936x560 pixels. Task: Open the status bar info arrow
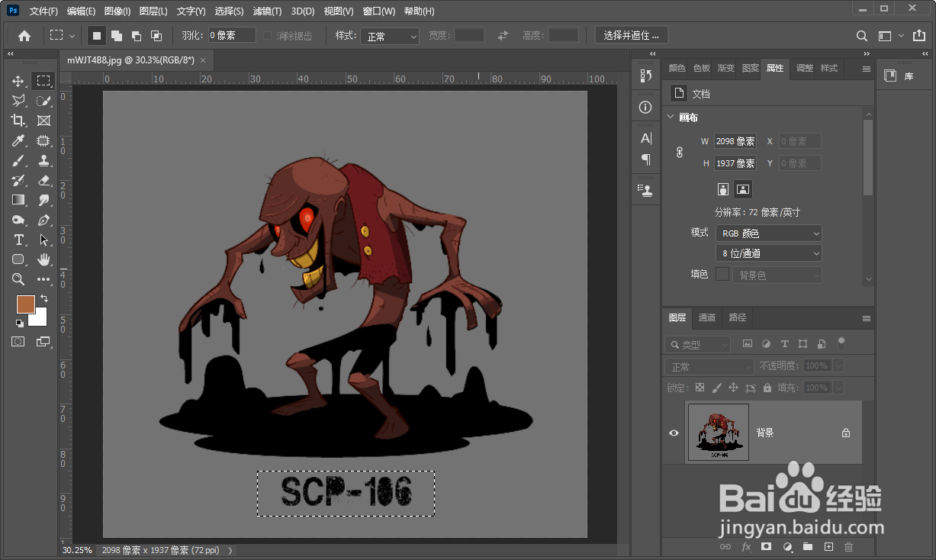[230, 550]
